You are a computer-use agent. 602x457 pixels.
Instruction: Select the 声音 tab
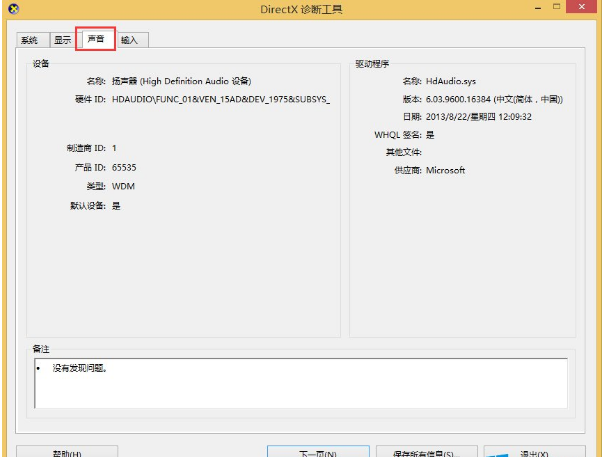tap(96, 38)
